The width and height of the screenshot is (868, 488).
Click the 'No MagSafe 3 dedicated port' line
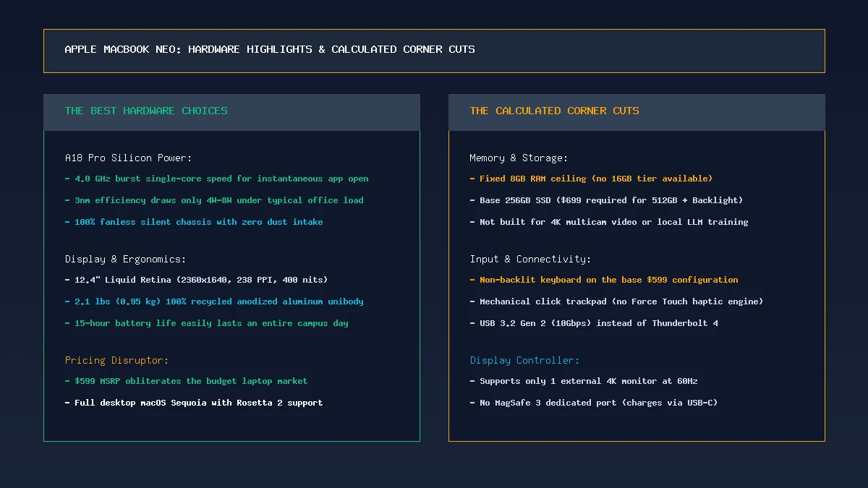point(594,403)
